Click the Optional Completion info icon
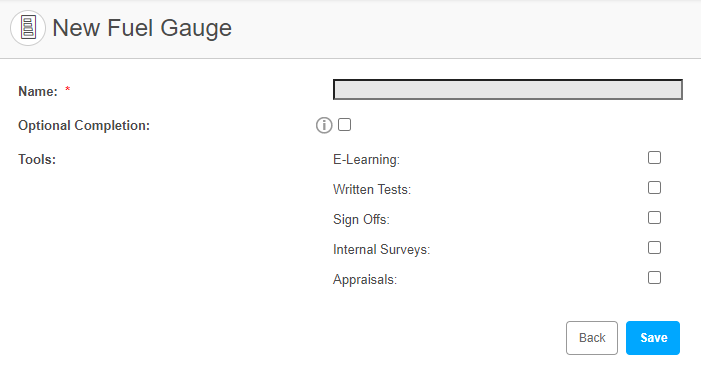The height and width of the screenshot is (373, 701). 324,125
